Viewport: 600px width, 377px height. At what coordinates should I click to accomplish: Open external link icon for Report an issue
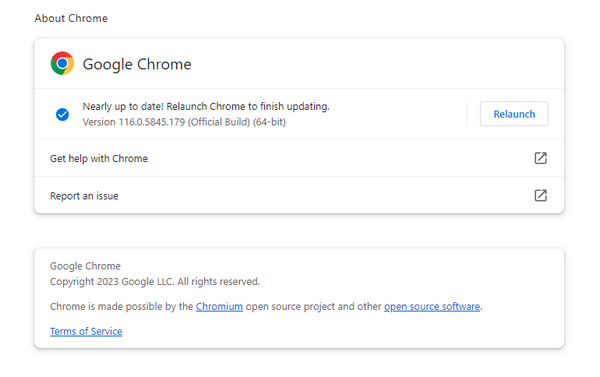tap(540, 196)
